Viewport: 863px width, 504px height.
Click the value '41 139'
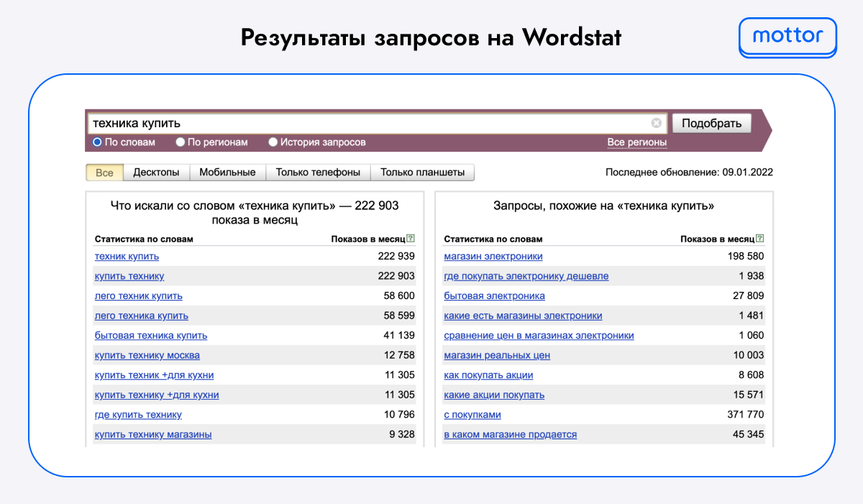pyautogui.click(x=399, y=336)
